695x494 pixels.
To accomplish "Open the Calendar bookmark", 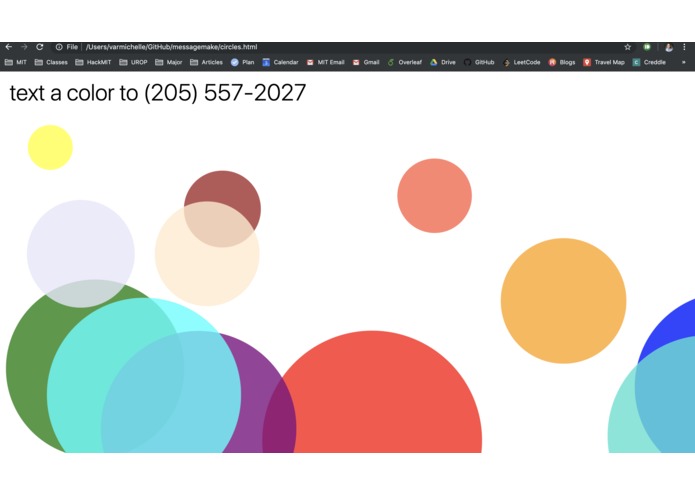I will tap(280, 62).
